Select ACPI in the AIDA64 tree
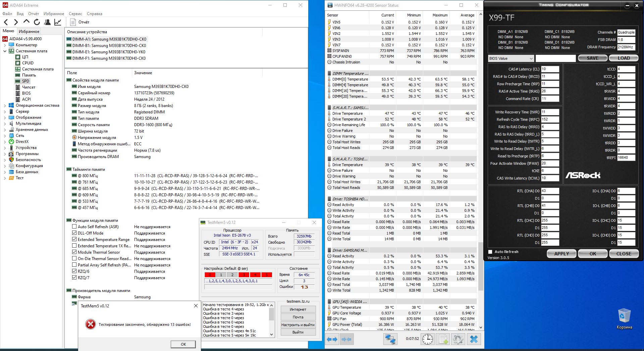The width and height of the screenshot is (644, 351). pos(26,99)
